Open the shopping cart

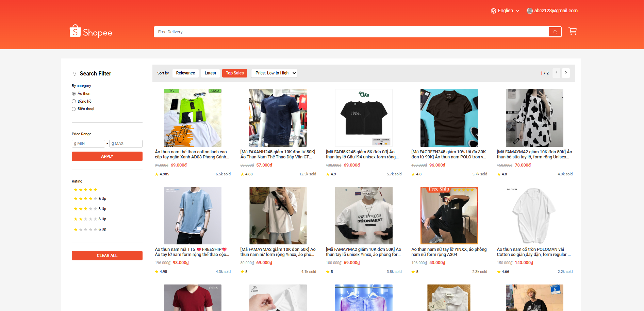[x=573, y=31]
